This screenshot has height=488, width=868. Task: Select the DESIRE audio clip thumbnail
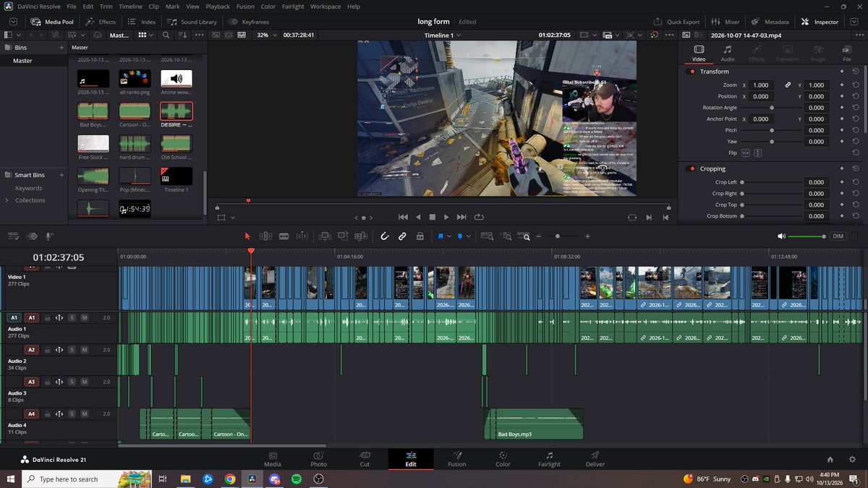pos(176,111)
